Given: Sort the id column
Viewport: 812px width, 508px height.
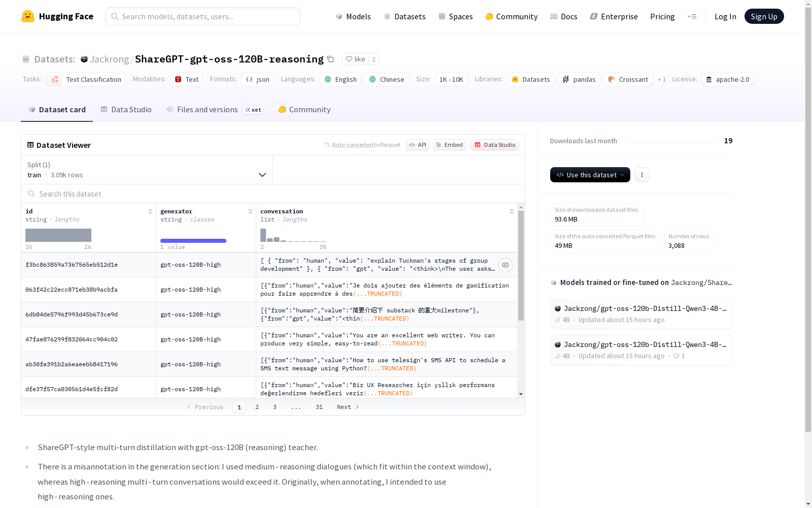Looking at the screenshot, I should coord(150,211).
